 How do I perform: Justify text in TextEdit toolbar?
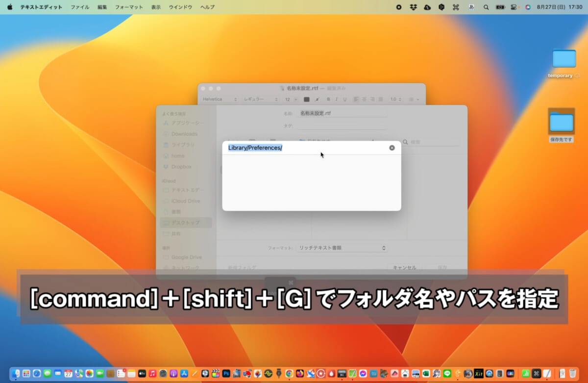click(381, 99)
